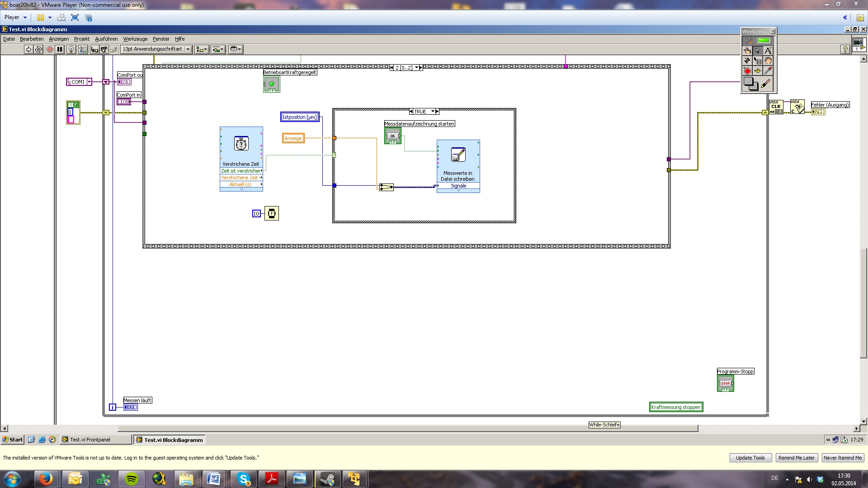Toggle Highlight Execution light bulb
The image size is (868, 488).
(x=71, y=49)
